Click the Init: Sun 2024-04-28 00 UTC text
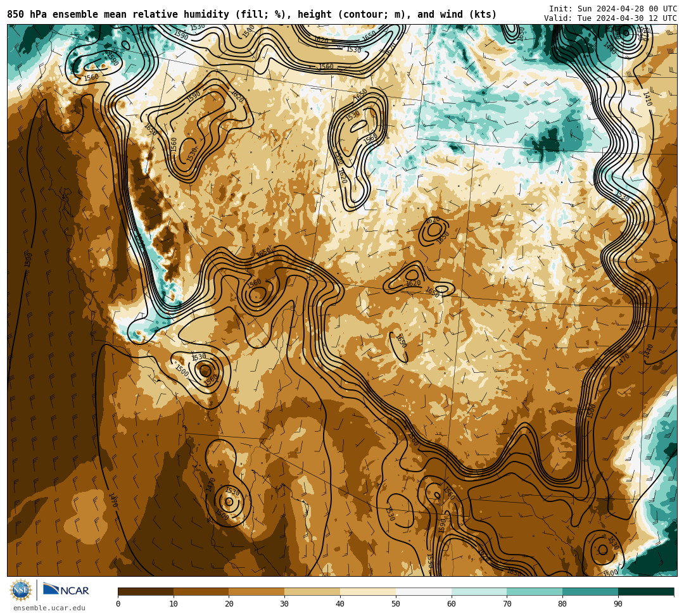Viewport: 684px width, 616px height. click(x=613, y=9)
